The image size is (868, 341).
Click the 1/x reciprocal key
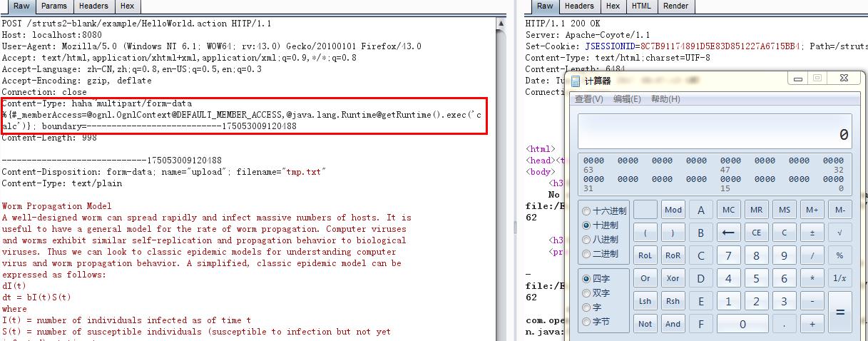[x=839, y=278]
